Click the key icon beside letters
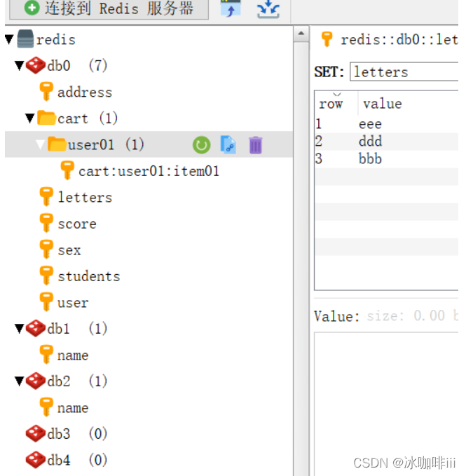The height and width of the screenshot is (476, 466). (x=46, y=197)
